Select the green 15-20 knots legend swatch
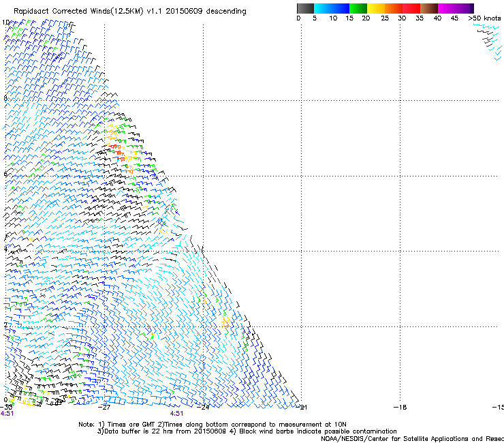The image size is (504, 443). click(x=358, y=8)
